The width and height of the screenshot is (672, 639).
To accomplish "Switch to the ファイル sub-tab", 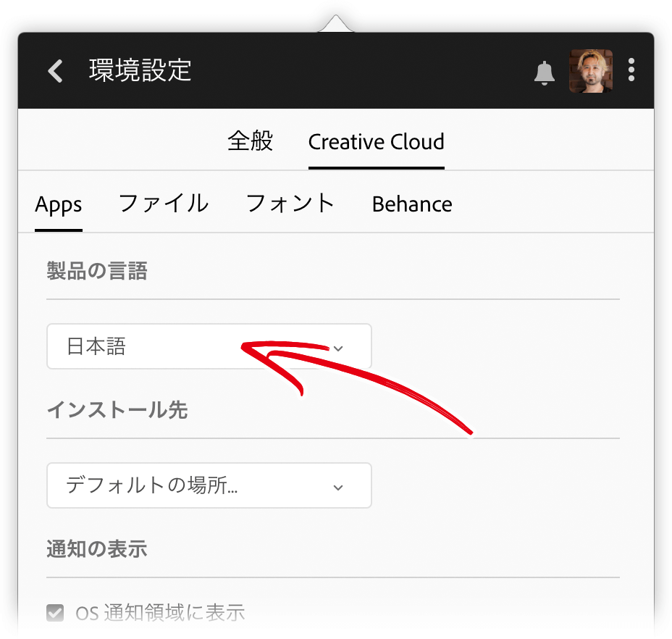I will pyautogui.click(x=164, y=204).
